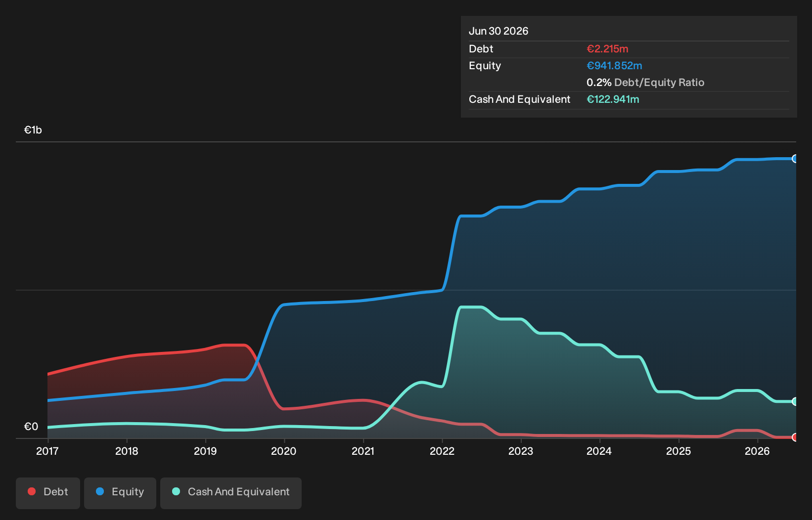This screenshot has height=520, width=812.
Task: Toggle the Cash And Equivalent legend button
Action: click(x=231, y=493)
